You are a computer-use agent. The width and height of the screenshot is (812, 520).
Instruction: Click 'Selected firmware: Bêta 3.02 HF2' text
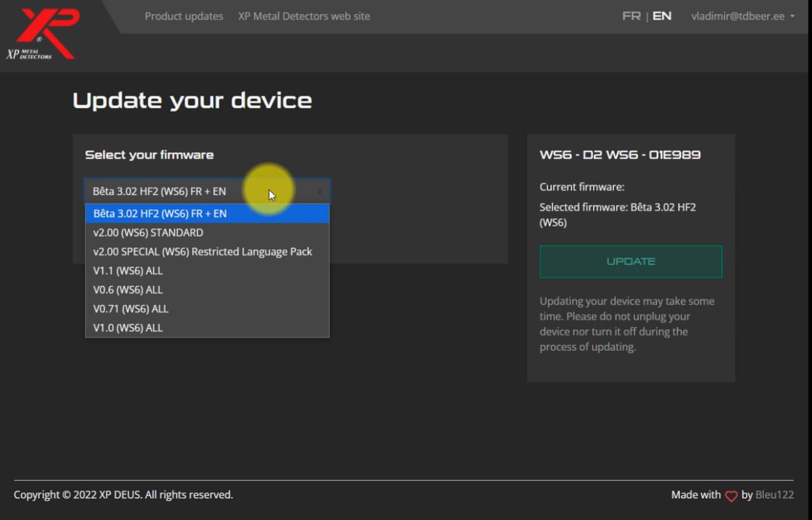[x=618, y=214]
